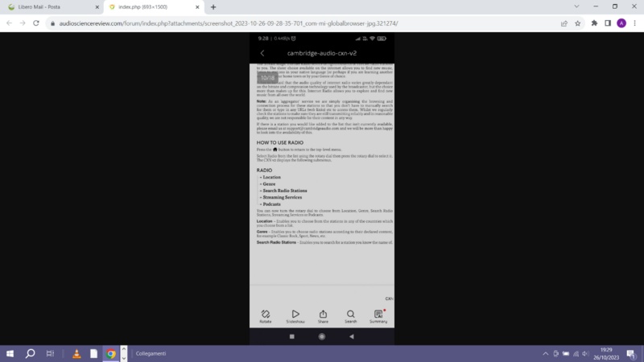The height and width of the screenshot is (362, 644).
Task: Share this page icon in address bar
Action: (x=564, y=23)
